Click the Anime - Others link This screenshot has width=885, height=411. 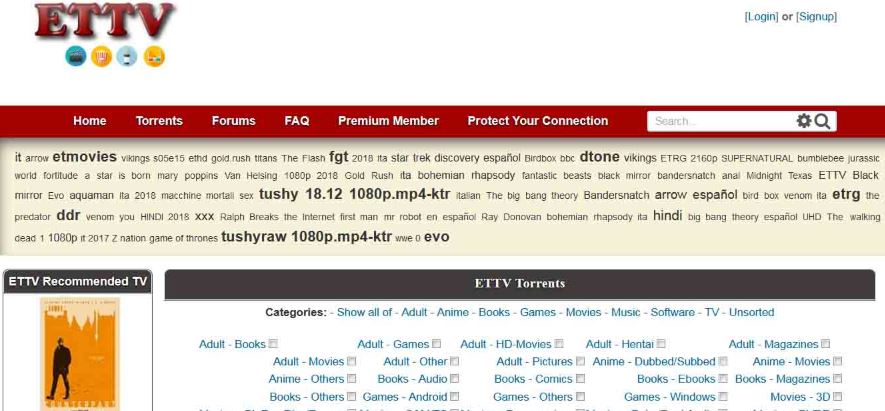(x=306, y=379)
